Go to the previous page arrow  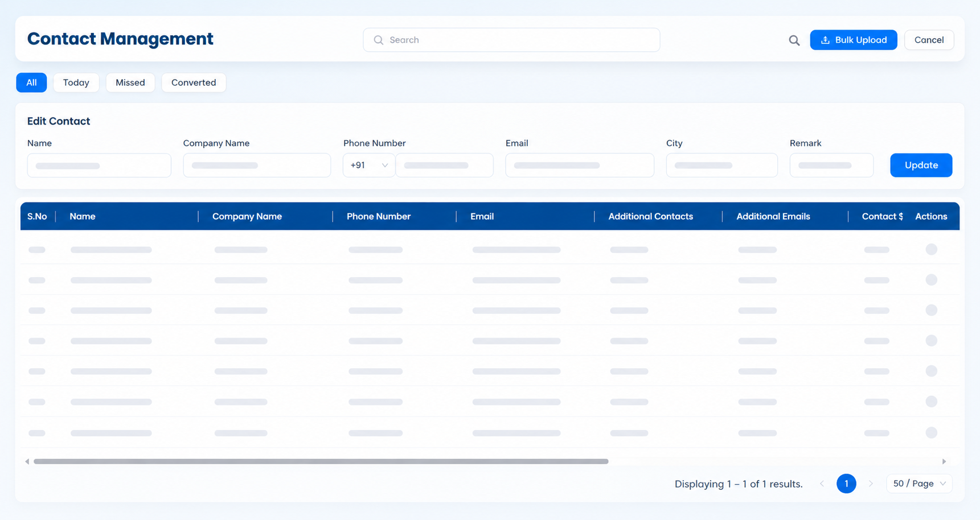pyautogui.click(x=822, y=484)
